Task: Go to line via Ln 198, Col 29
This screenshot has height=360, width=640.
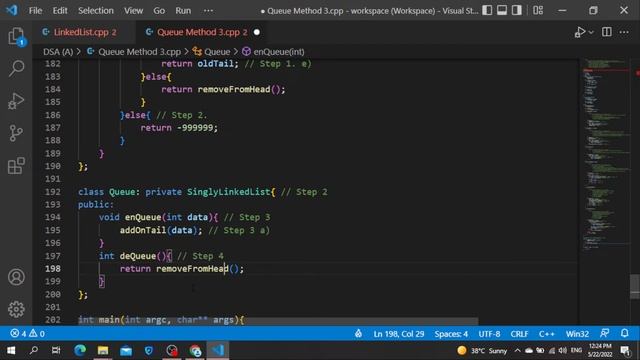Action: (399, 334)
